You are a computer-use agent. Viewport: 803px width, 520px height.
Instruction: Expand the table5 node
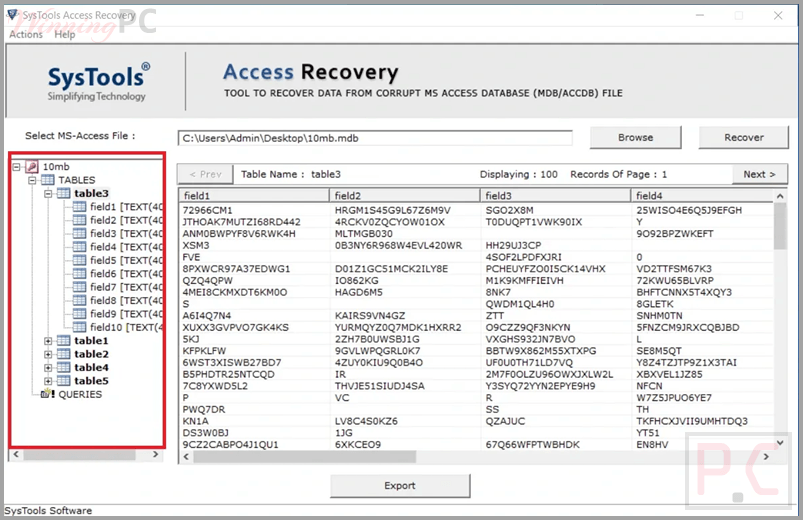[48, 381]
